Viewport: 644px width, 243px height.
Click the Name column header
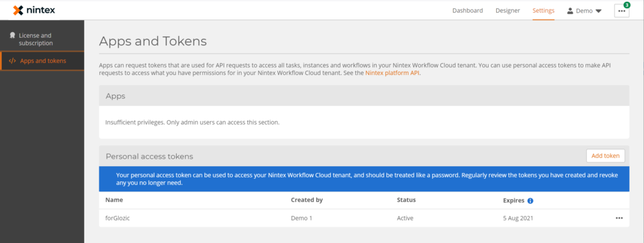[x=114, y=200]
